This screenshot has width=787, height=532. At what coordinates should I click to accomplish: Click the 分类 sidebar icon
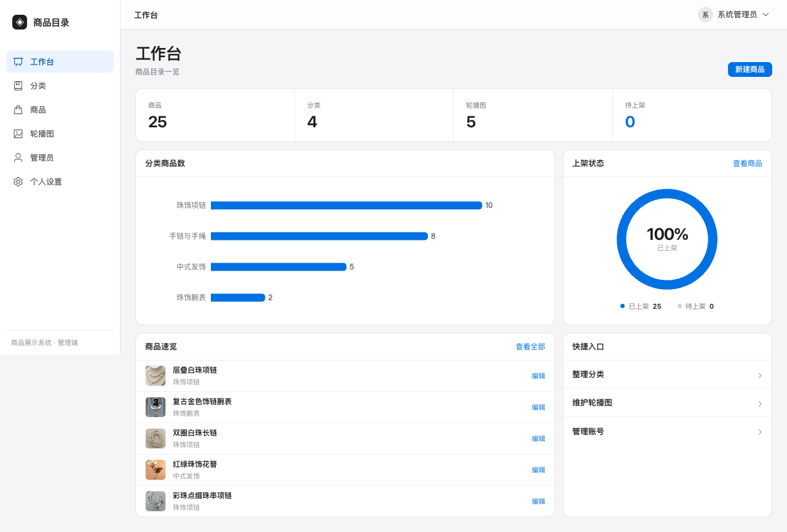[x=18, y=85]
